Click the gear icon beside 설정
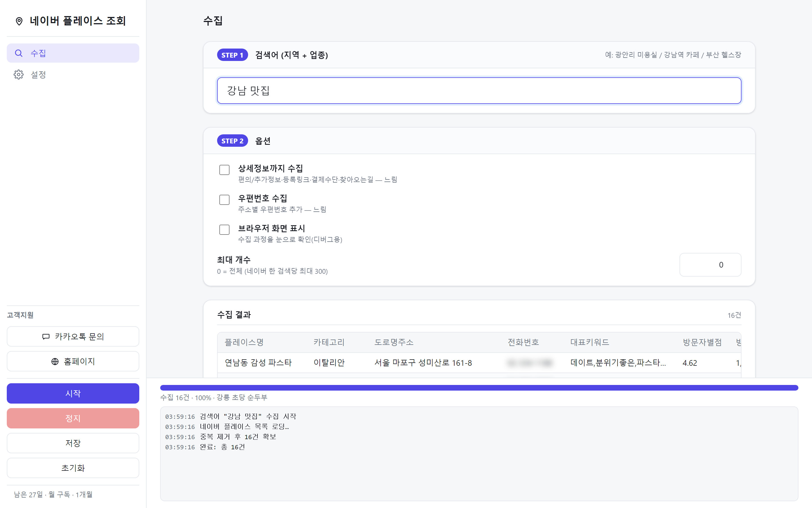Image resolution: width=812 pixels, height=508 pixels. [x=19, y=75]
